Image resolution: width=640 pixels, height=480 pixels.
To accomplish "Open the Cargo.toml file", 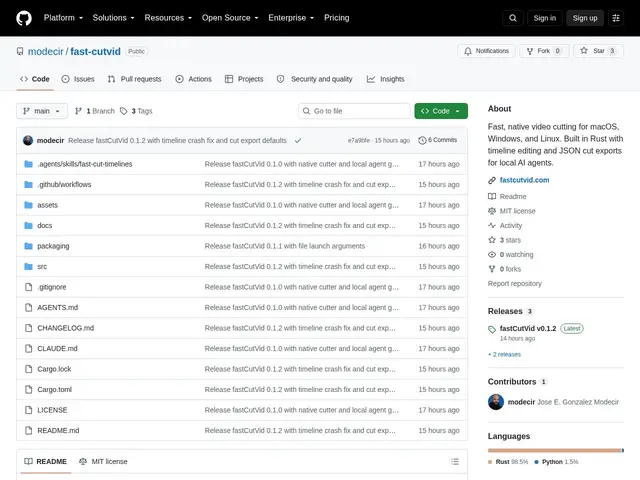I will coord(54,389).
